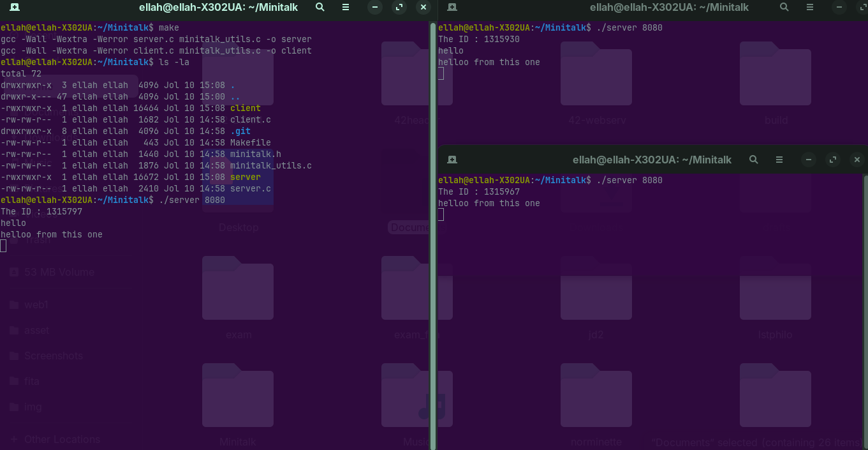The image size is (868, 450).
Task: Click the cursor line in left terminal
Action: pyautogui.click(x=3, y=246)
